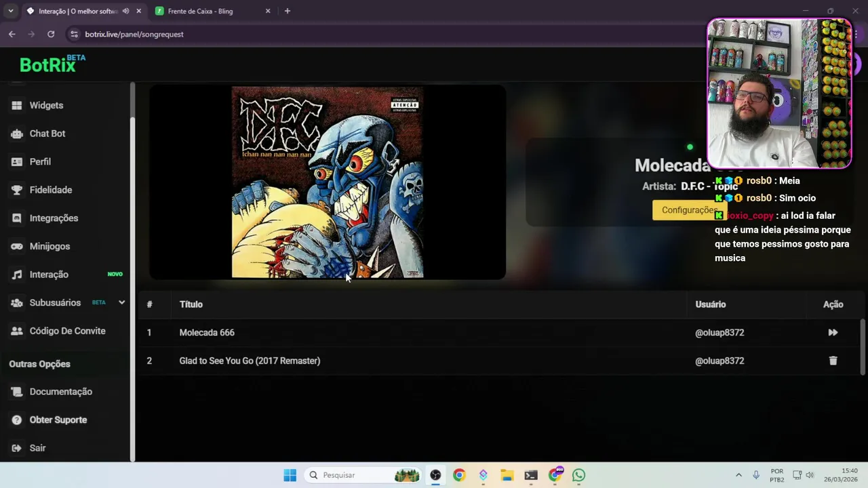
Task: Close the Interação browser tab
Action: tap(139, 11)
